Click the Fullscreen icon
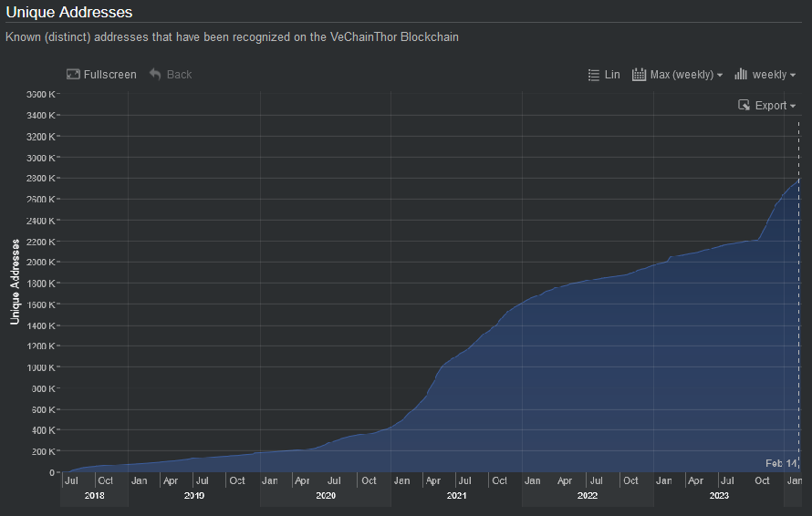This screenshot has width=812, height=516. [73, 75]
